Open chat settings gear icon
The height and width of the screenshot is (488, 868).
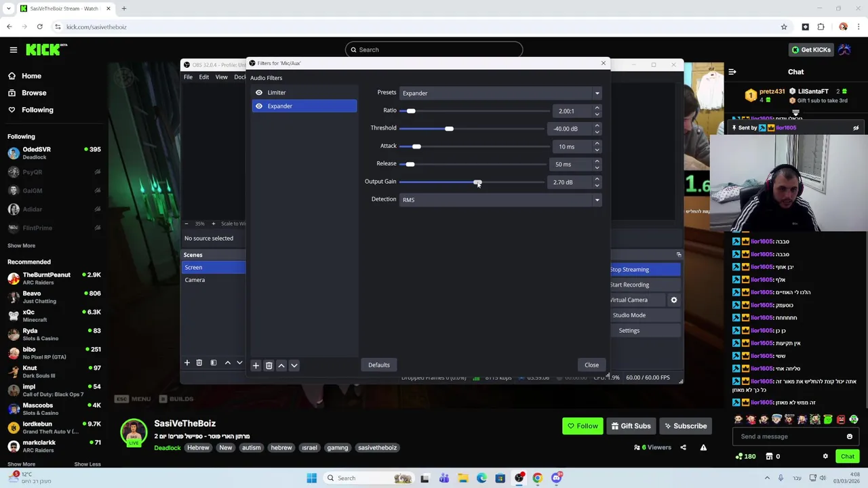click(825, 456)
